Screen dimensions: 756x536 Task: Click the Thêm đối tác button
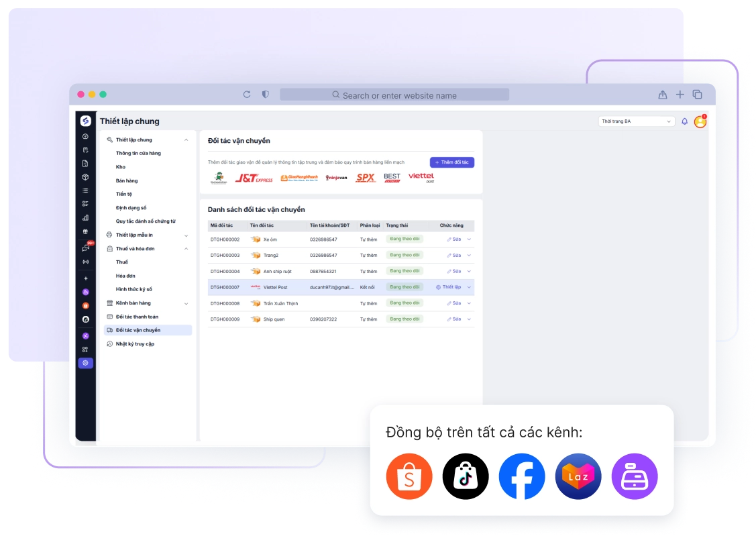451,162
